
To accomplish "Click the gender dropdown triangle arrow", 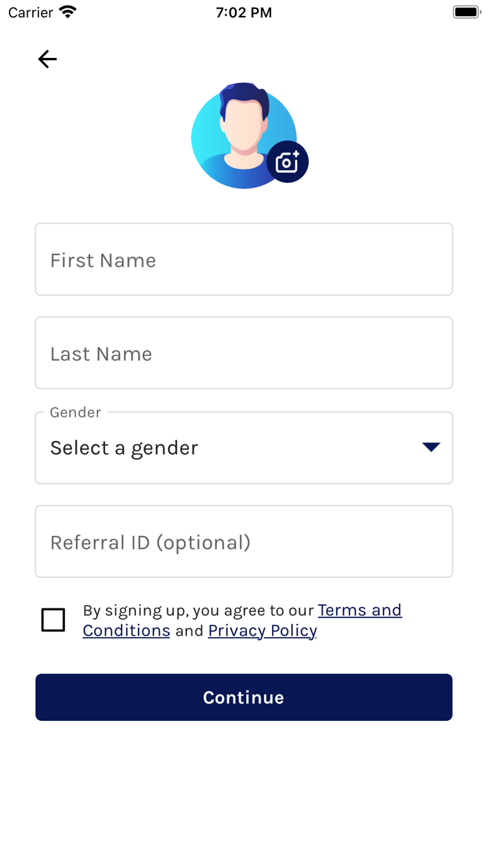I will pos(431,447).
